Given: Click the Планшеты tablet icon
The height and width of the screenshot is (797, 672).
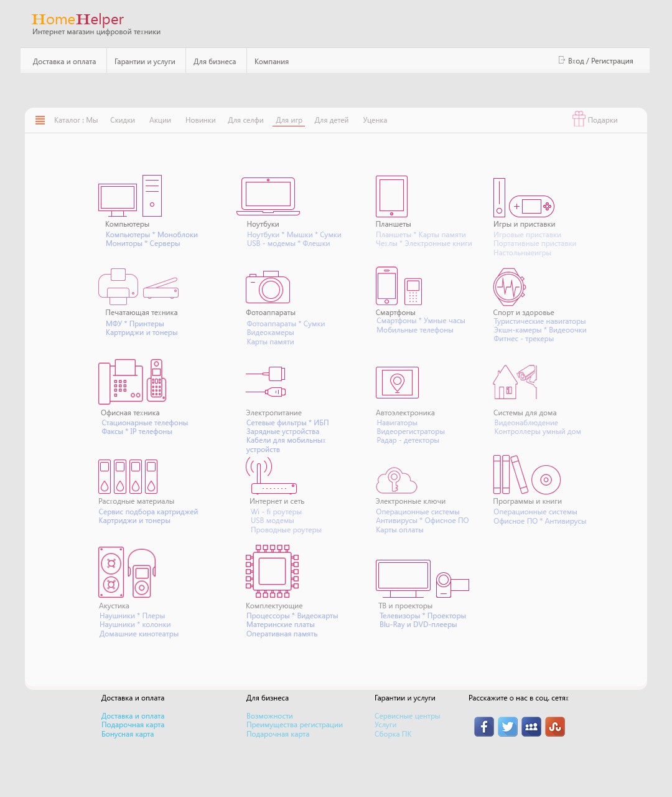Looking at the screenshot, I should click(391, 197).
